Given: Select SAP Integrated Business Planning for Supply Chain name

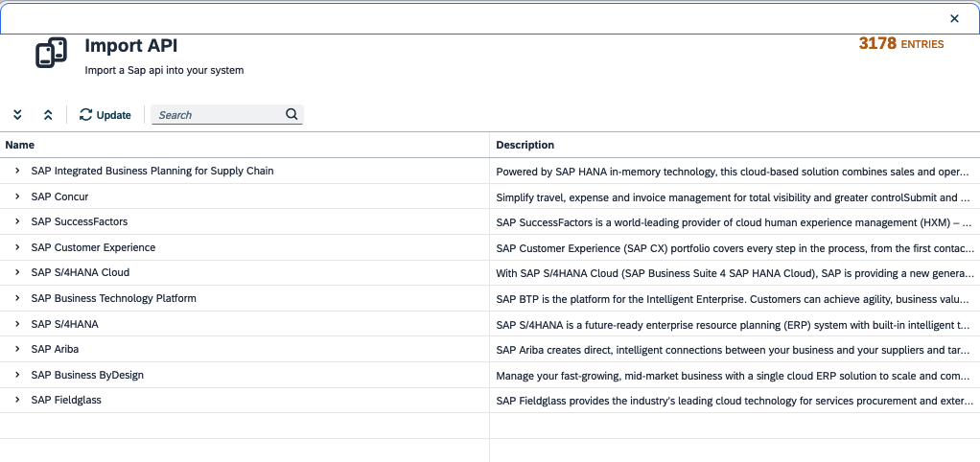Looking at the screenshot, I should [152, 171].
